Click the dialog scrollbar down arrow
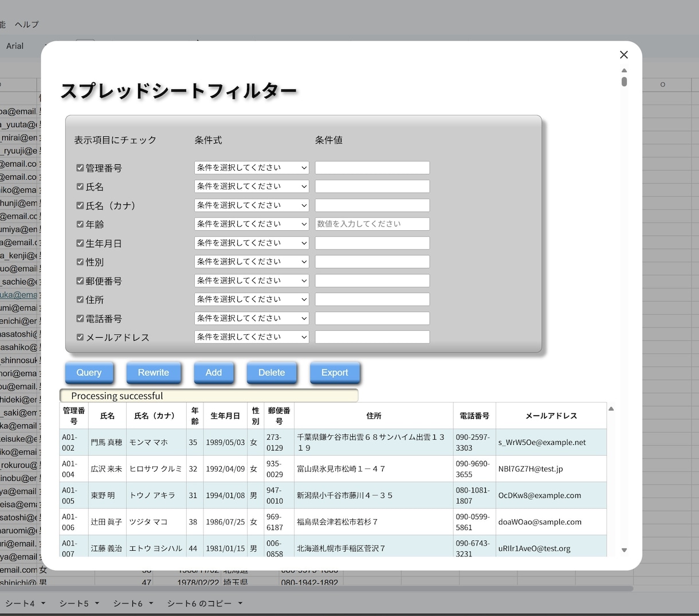The width and height of the screenshot is (699, 616). pyautogui.click(x=624, y=550)
